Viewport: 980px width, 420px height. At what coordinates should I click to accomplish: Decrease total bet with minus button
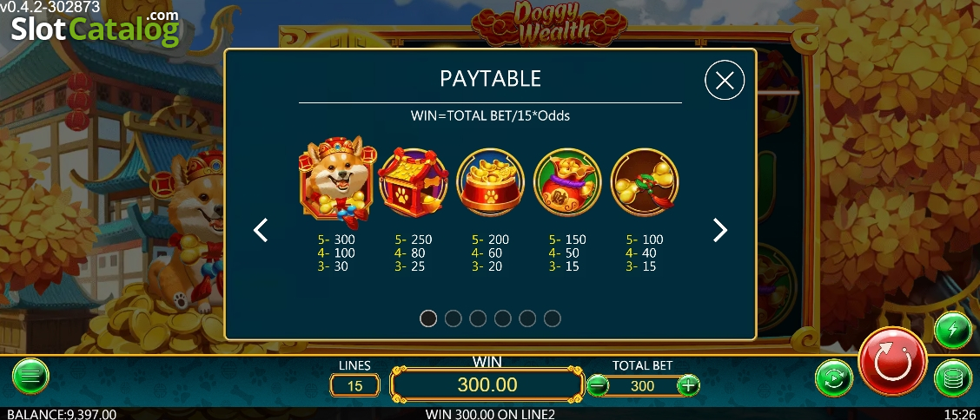coord(598,385)
